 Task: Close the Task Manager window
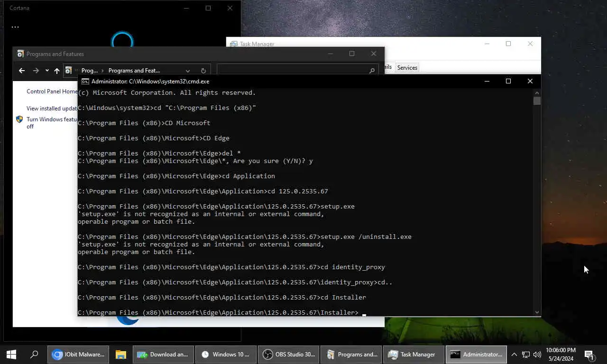coord(530,44)
